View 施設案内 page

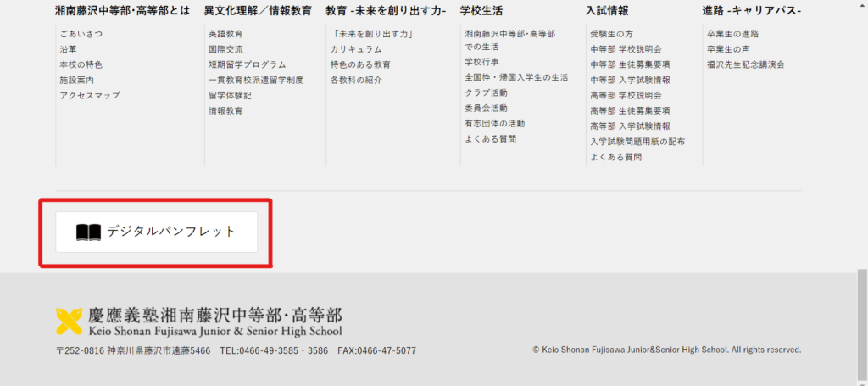[x=77, y=81]
